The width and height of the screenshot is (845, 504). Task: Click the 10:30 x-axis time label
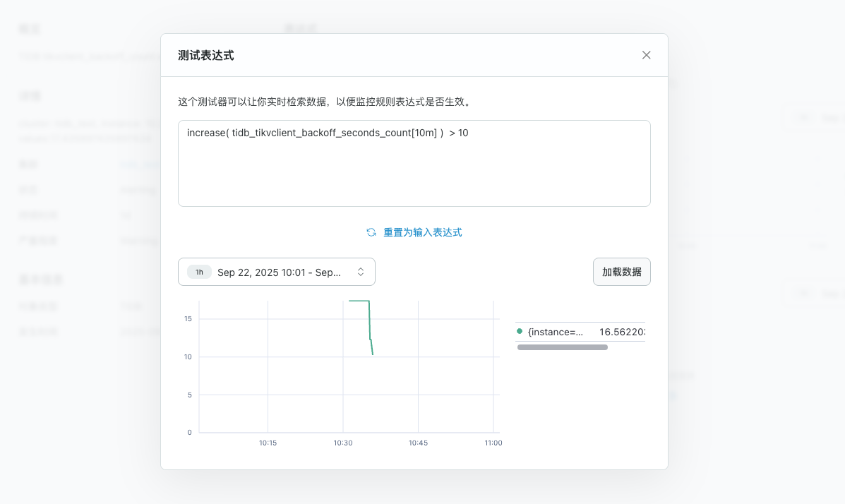[343, 443]
